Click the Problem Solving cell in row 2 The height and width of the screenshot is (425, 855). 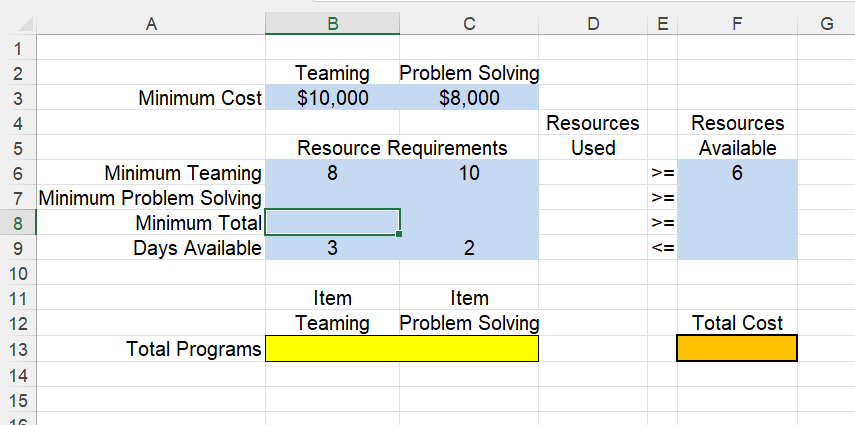click(469, 73)
